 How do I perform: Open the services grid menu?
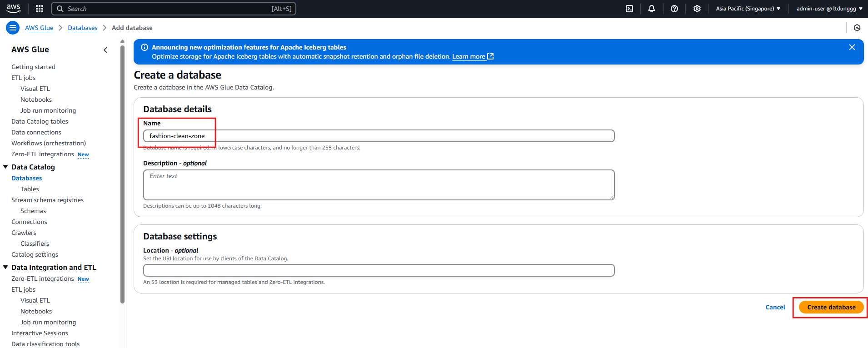[40, 9]
